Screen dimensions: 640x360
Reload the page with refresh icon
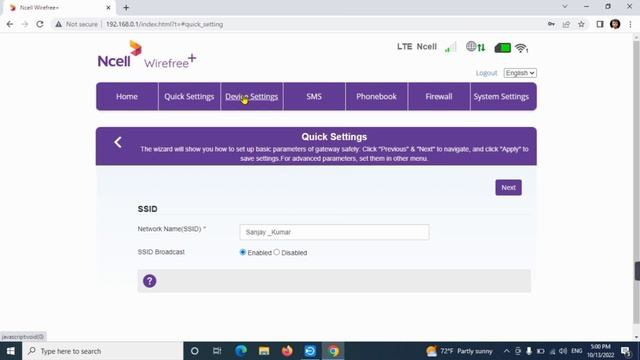click(x=40, y=24)
